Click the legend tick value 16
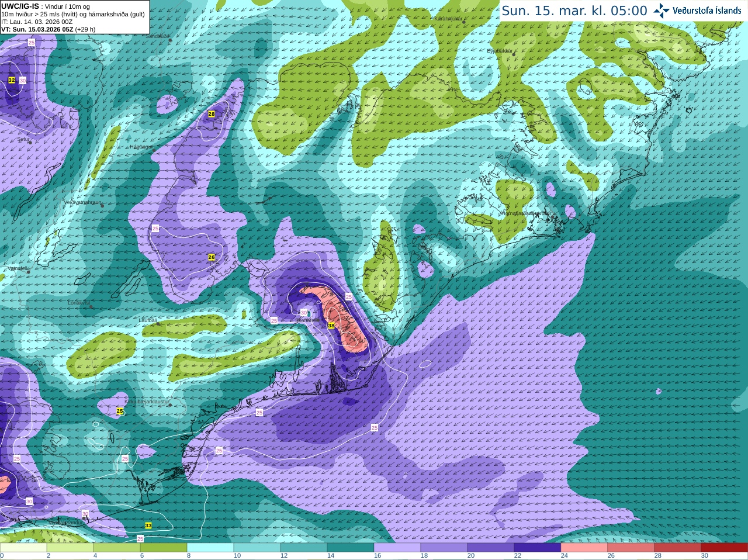This screenshot has height=560, width=748. tap(378, 556)
